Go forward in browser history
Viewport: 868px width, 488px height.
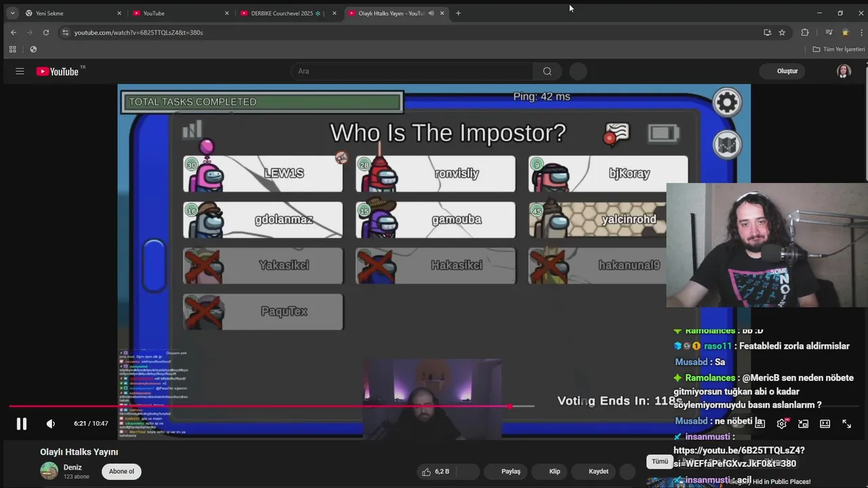(30, 33)
